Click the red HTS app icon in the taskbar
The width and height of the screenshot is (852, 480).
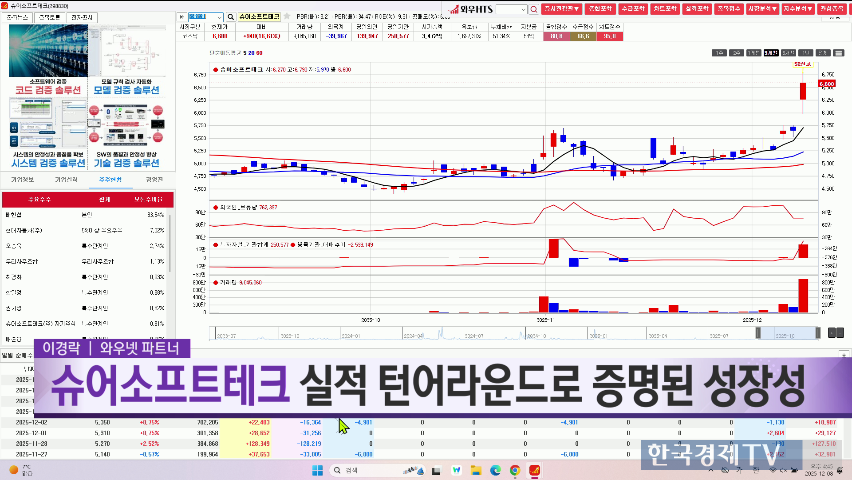(533, 469)
